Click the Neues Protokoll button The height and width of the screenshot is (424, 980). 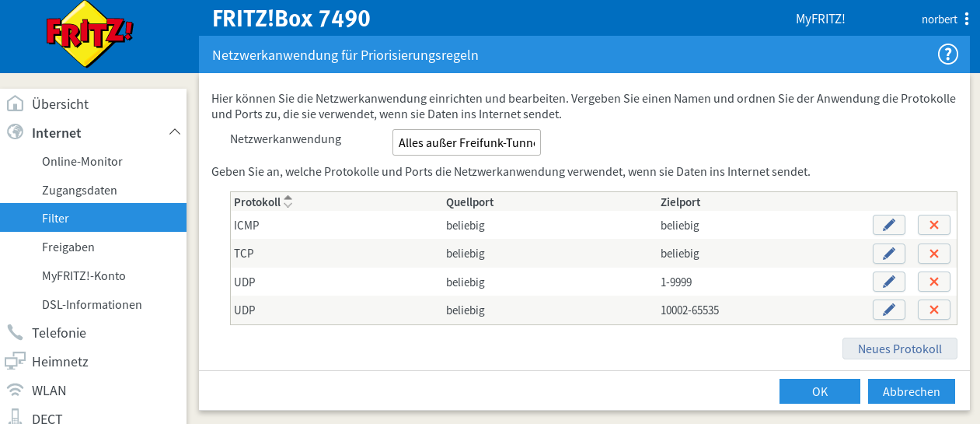[x=899, y=349]
